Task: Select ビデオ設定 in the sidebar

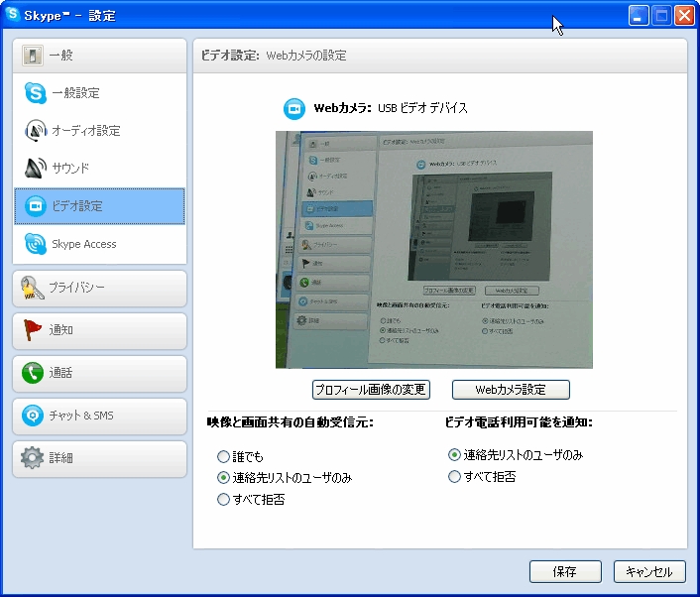Action: (99, 206)
